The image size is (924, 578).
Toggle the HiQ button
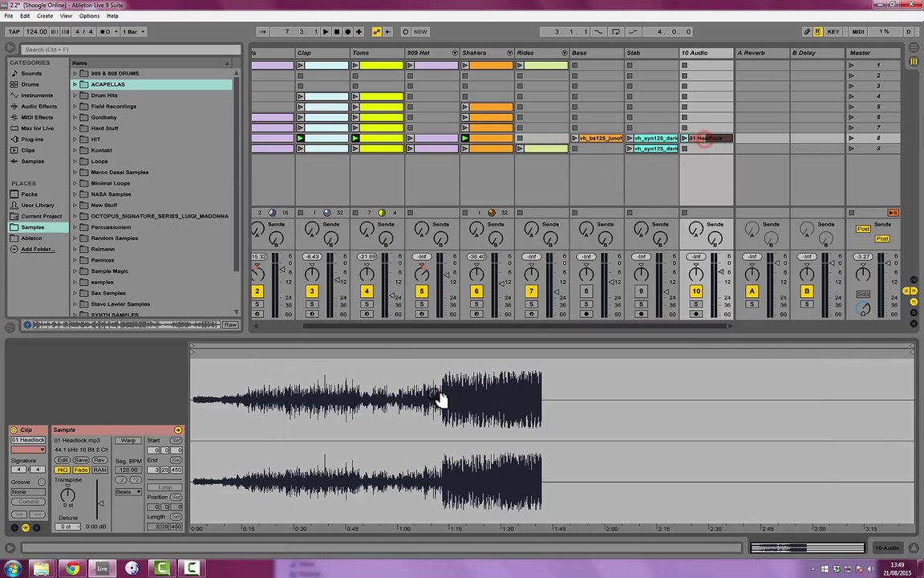(62, 470)
